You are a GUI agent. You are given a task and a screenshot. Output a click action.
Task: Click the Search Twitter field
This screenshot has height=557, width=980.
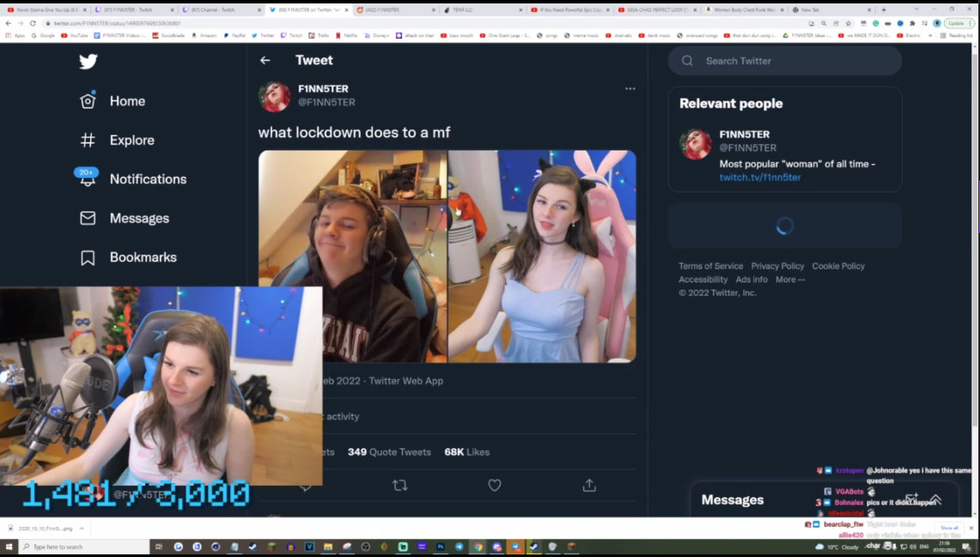(x=784, y=61)
